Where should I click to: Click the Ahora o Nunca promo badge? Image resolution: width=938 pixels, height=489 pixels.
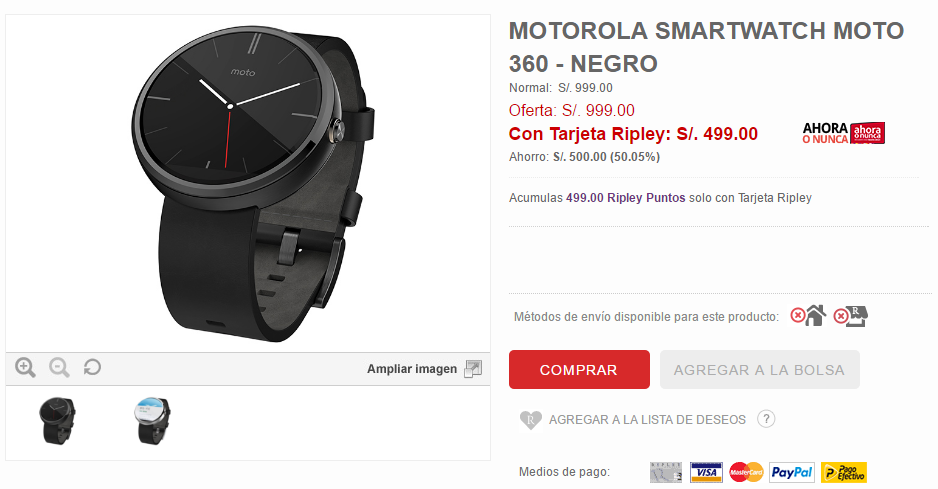[x=843, y=133]
